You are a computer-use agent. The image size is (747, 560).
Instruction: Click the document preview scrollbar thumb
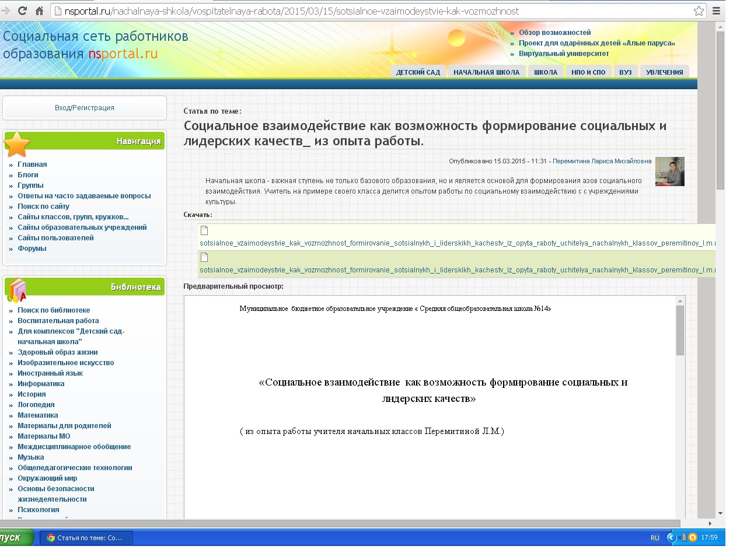[x=680, y=330]
